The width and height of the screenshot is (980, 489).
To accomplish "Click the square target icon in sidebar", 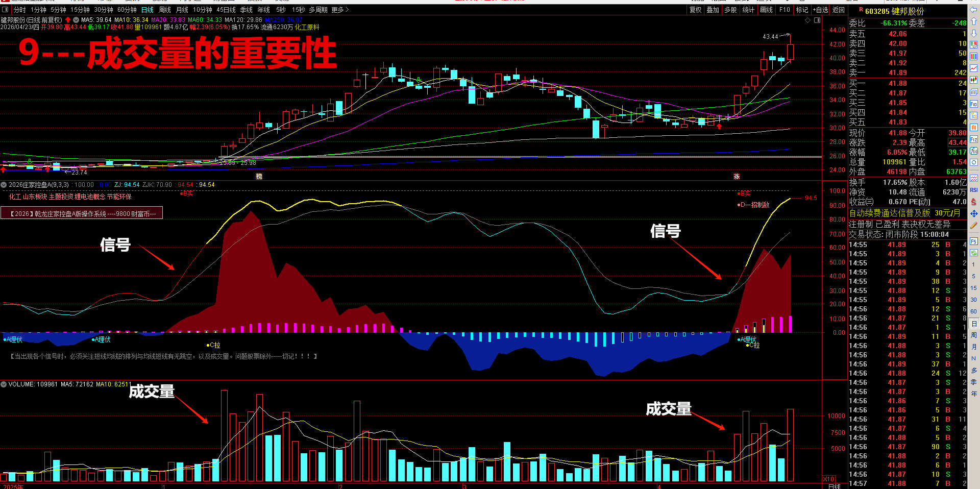I will (x=974, y=162).
